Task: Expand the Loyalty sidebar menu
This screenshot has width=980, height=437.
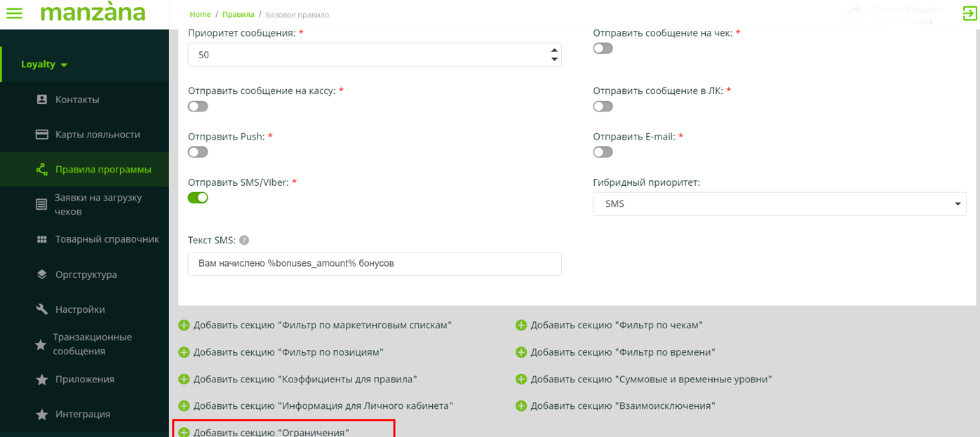Action: coord(44,65)
